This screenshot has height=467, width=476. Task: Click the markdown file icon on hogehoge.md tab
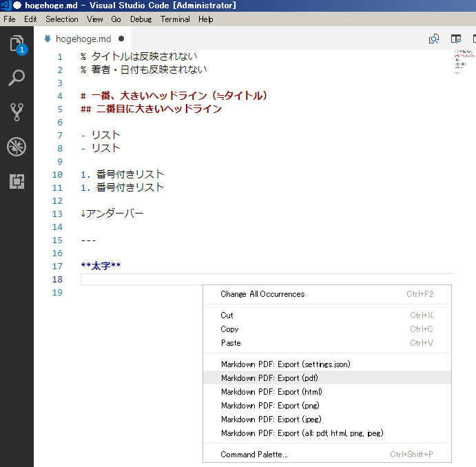(48, 39)
